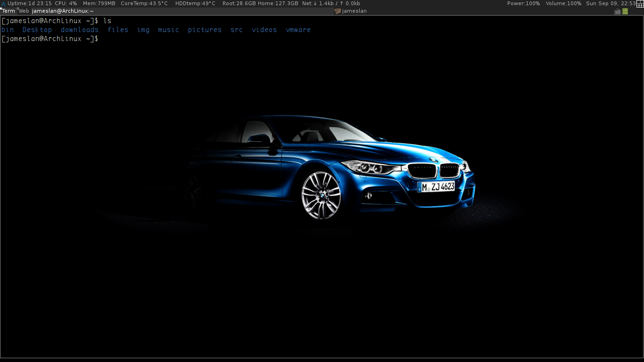Click the HDDtemp:49°C reading
The width and height of the screenshot is (644, 362).
coord(195,3)
